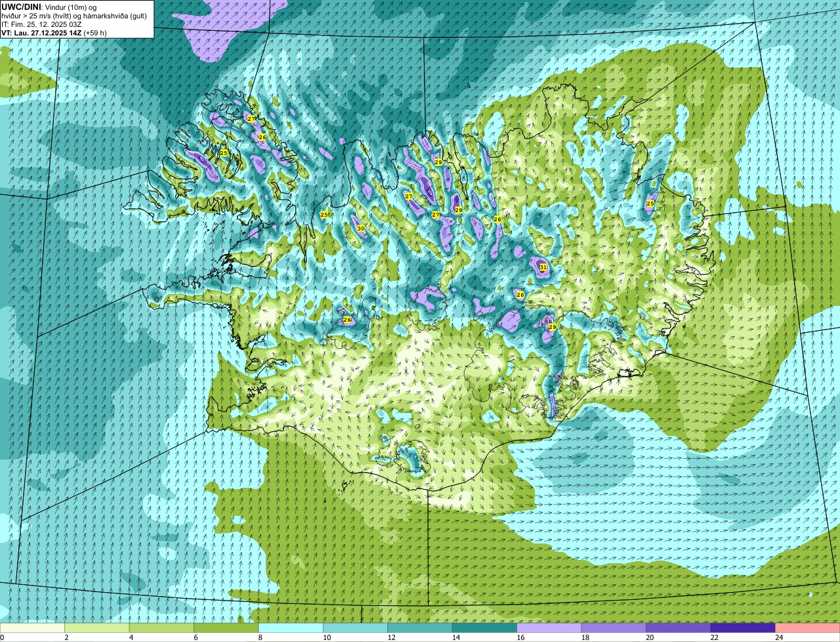Click the "24" scale label on the color bar
The image size is (840, 642).
(x=779, y=637)
